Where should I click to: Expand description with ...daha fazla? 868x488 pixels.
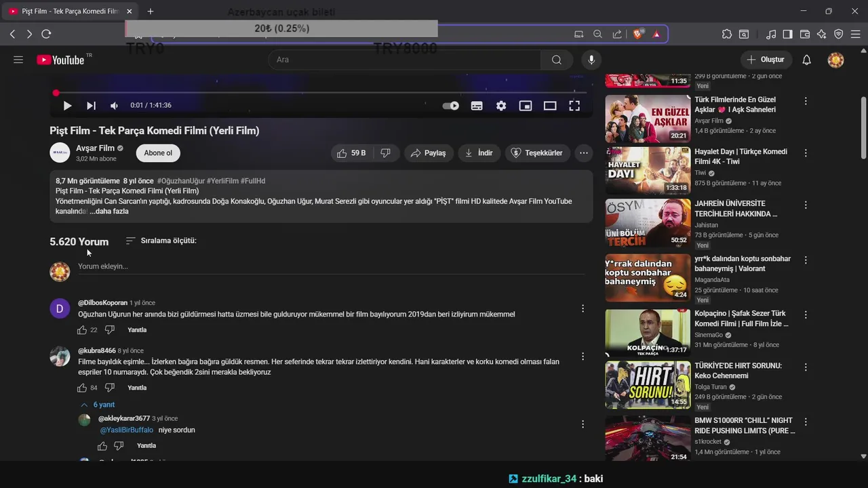(109, 211)
